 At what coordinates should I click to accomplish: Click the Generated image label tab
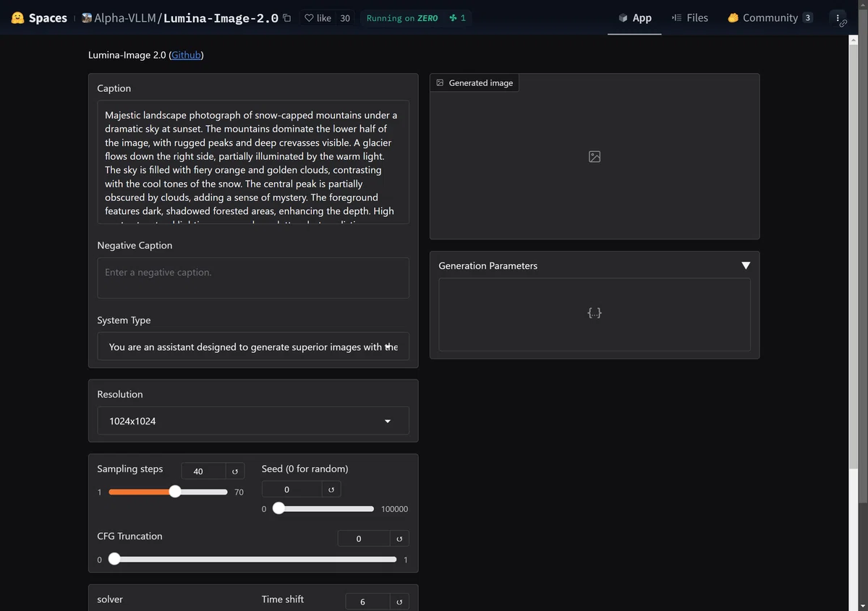pyautogui.click(x=475, y=83)
